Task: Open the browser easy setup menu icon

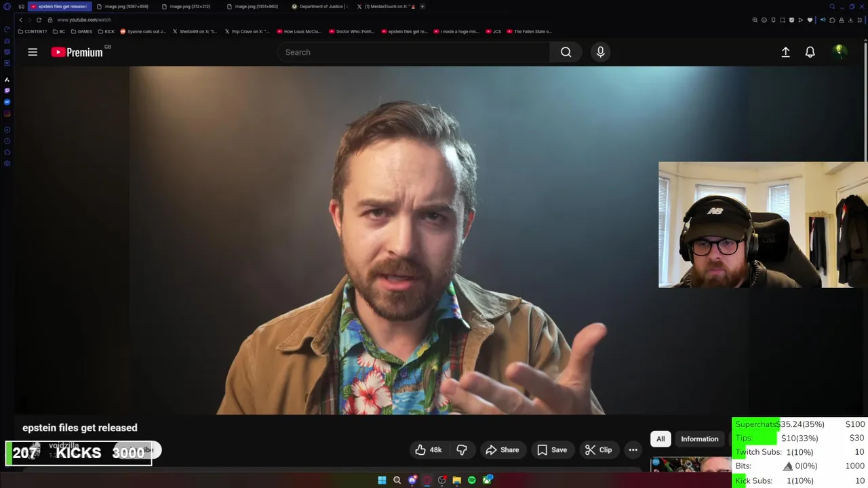Action: tap(860, 20)
